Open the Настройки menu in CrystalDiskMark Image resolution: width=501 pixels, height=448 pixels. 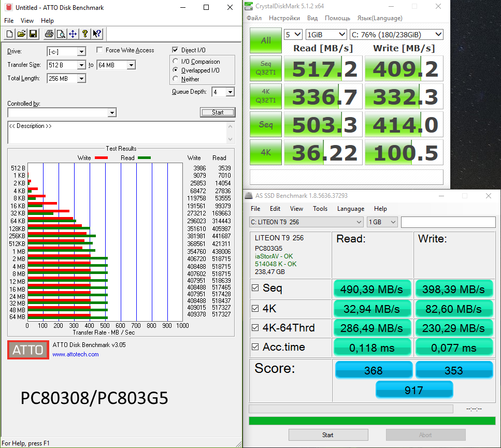point(284,18)
